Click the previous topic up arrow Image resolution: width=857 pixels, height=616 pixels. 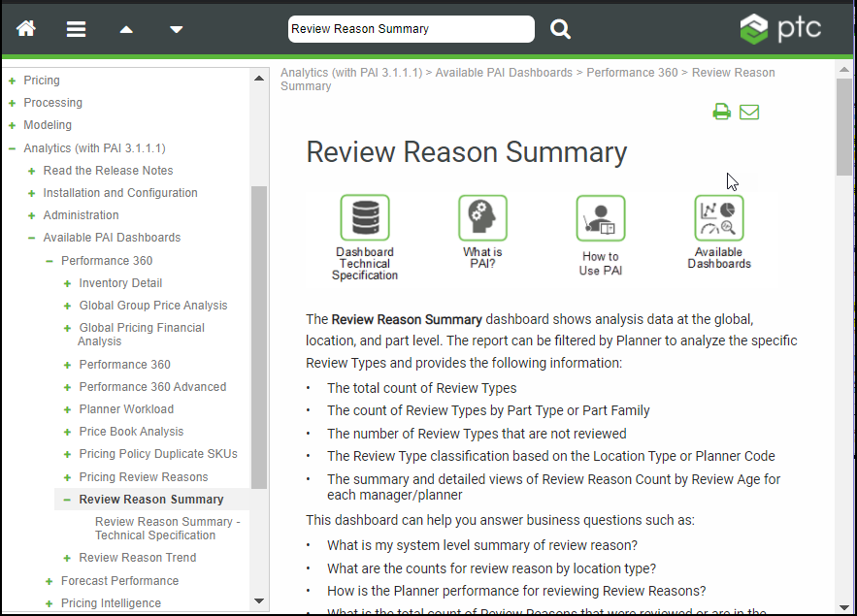(x=126, y=29)
